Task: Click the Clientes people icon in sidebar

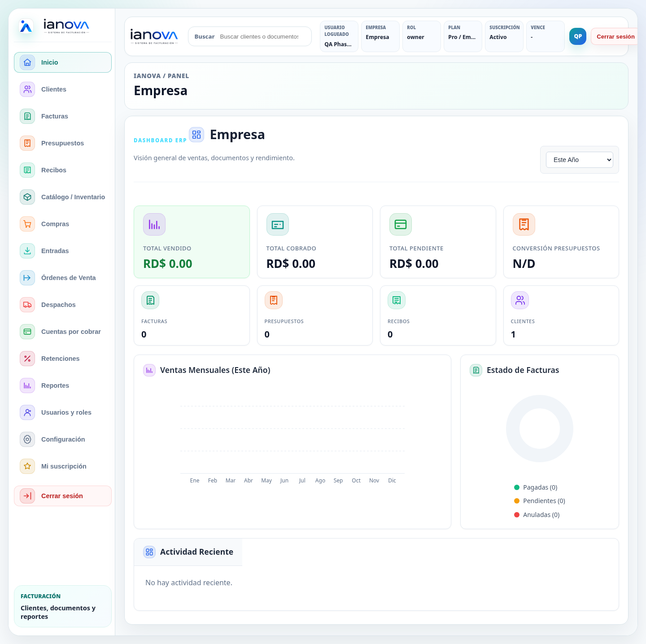Action: pyautogui.click(x=27, y=89)
